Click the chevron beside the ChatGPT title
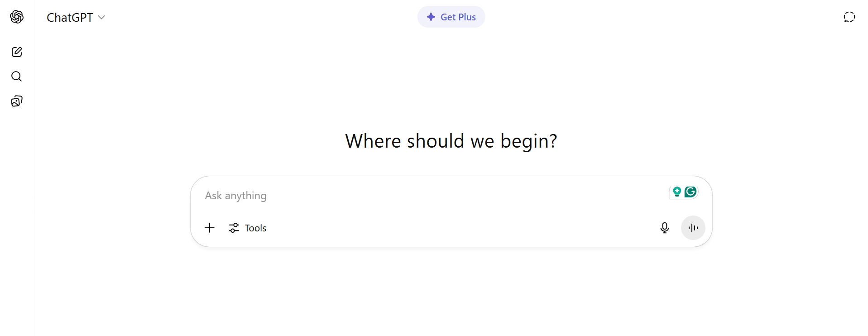 coord(101,17)
